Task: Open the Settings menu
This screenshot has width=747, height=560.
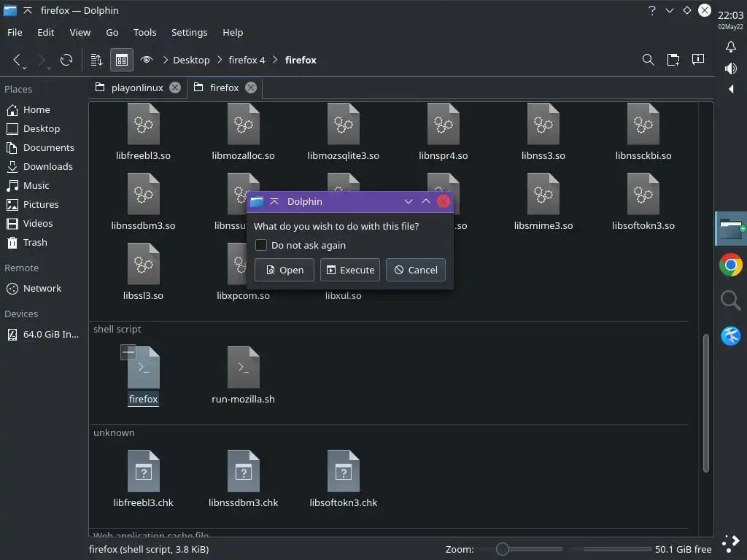Action: pos(189,32)
